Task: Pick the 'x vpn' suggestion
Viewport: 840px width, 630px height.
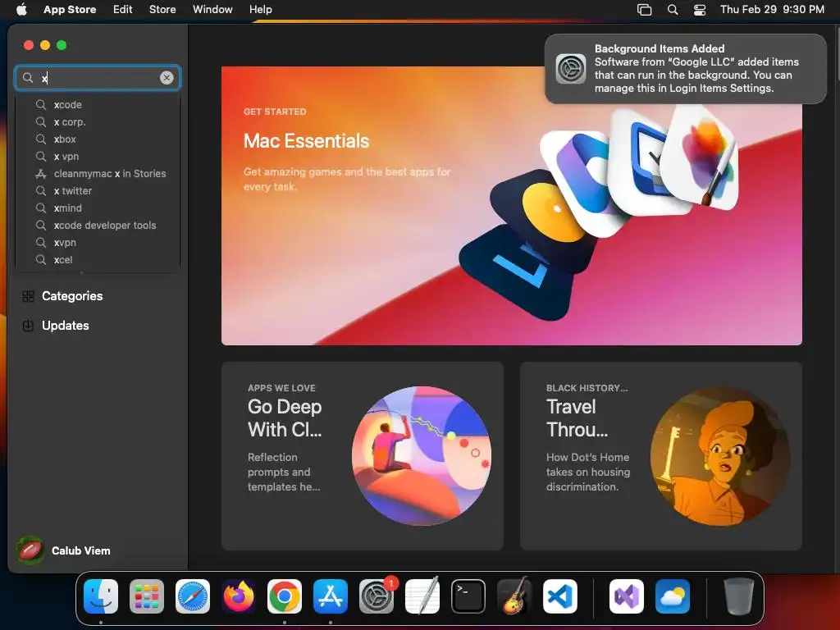Action: tap(98, 156)
